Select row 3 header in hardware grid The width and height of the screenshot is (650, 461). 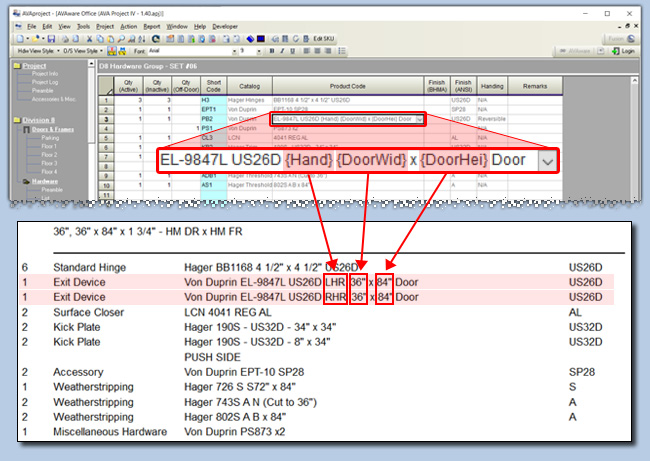click(105, 119)
